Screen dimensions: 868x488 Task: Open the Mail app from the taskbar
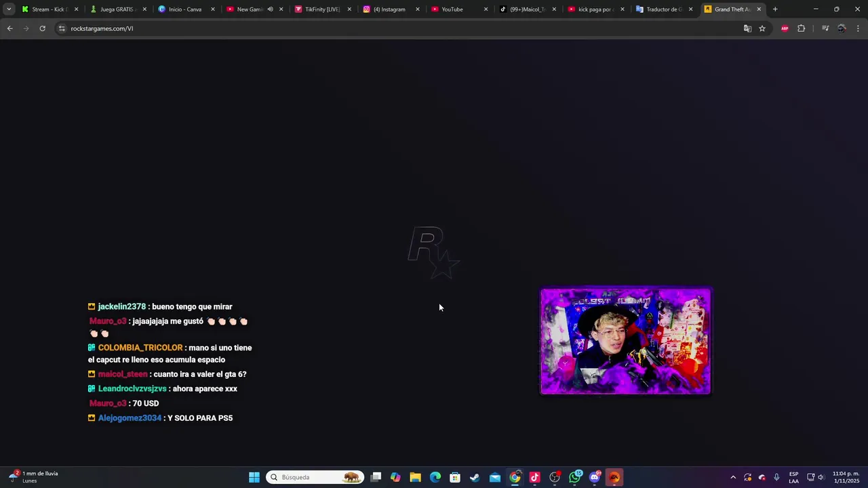point(495,477)
